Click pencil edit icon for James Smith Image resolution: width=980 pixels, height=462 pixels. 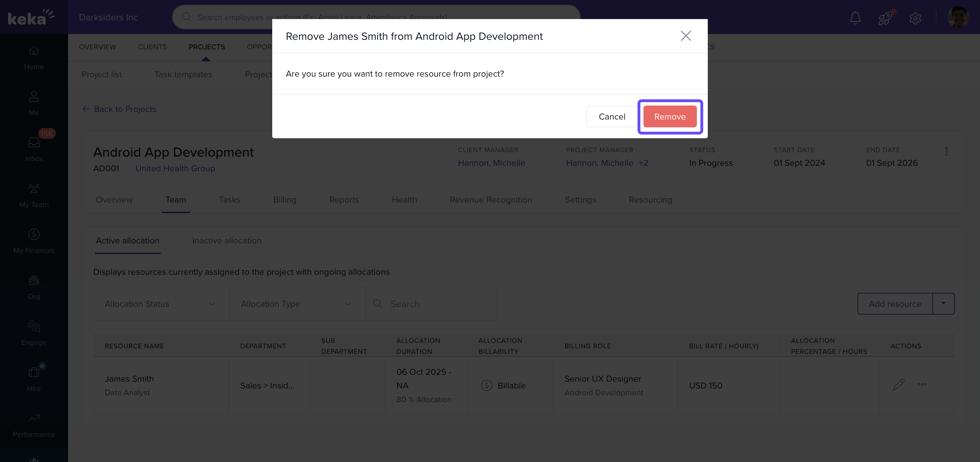pyautogui.click(x=899, y=384)
